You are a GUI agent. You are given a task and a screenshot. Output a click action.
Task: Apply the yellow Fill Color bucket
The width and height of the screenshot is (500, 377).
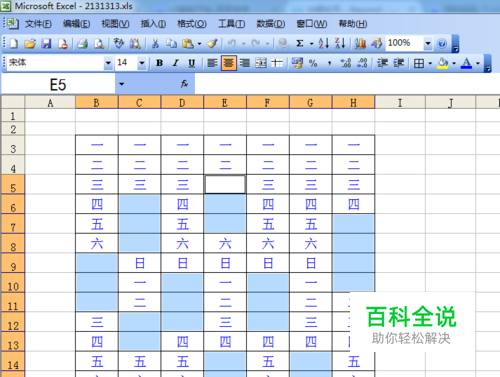tap(443, 63)
